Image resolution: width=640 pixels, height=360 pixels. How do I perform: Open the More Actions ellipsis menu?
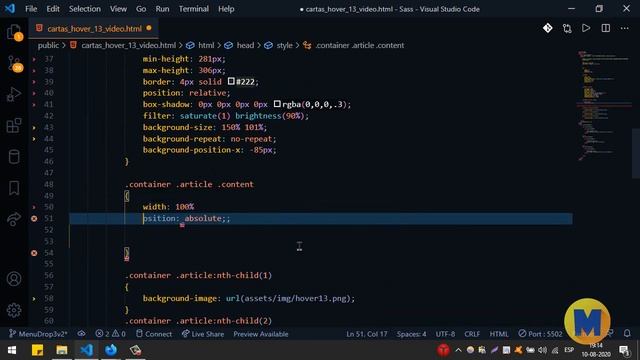click(624, 28)
